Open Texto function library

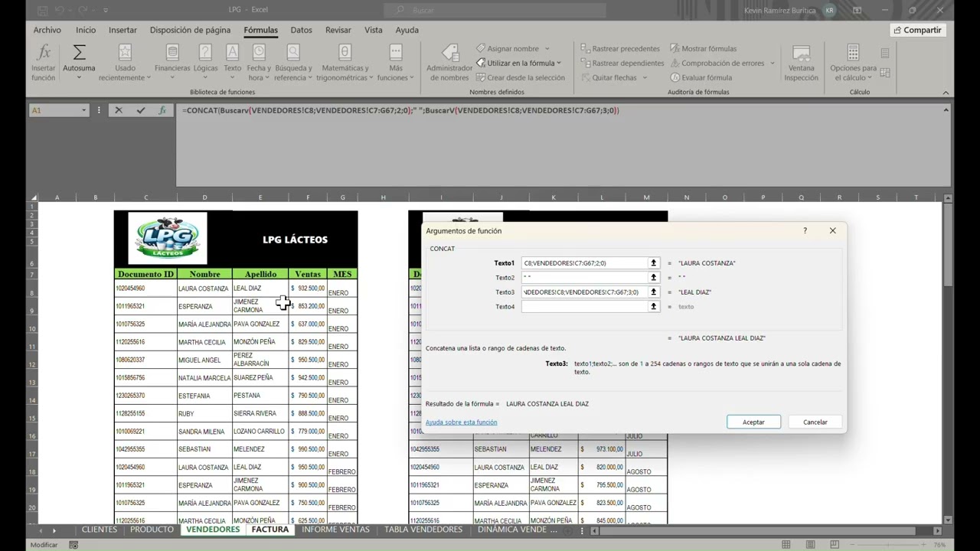[232, 62]
